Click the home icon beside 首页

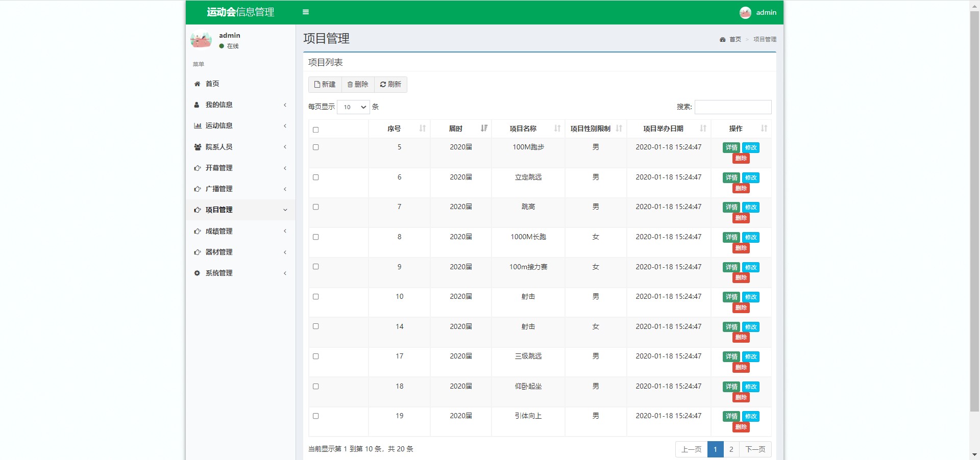[197, 84]
